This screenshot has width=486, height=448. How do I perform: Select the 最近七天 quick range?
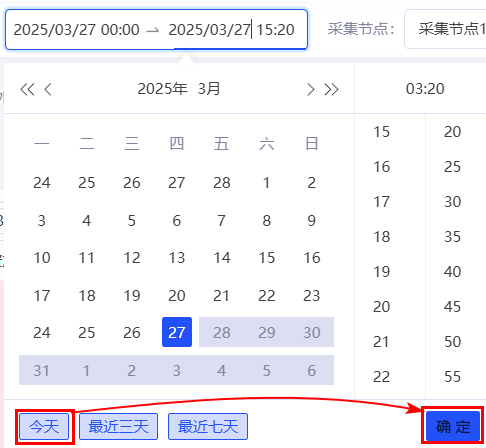pos(208,426)
